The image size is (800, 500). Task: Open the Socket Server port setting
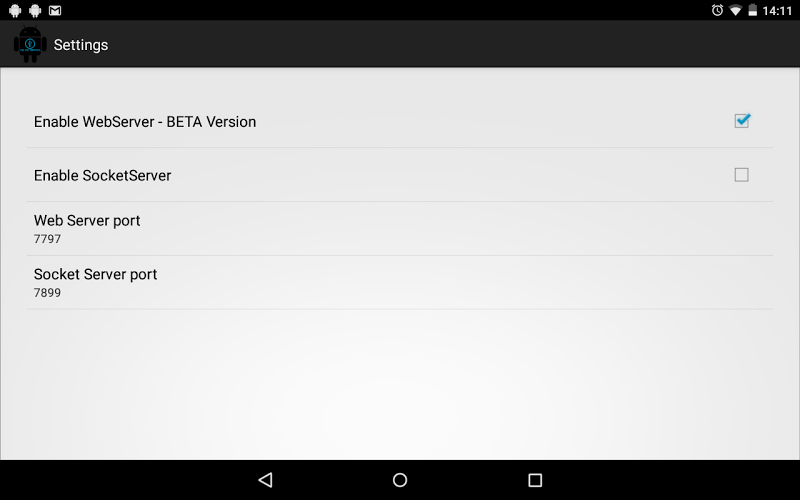[x=400, y=283]
